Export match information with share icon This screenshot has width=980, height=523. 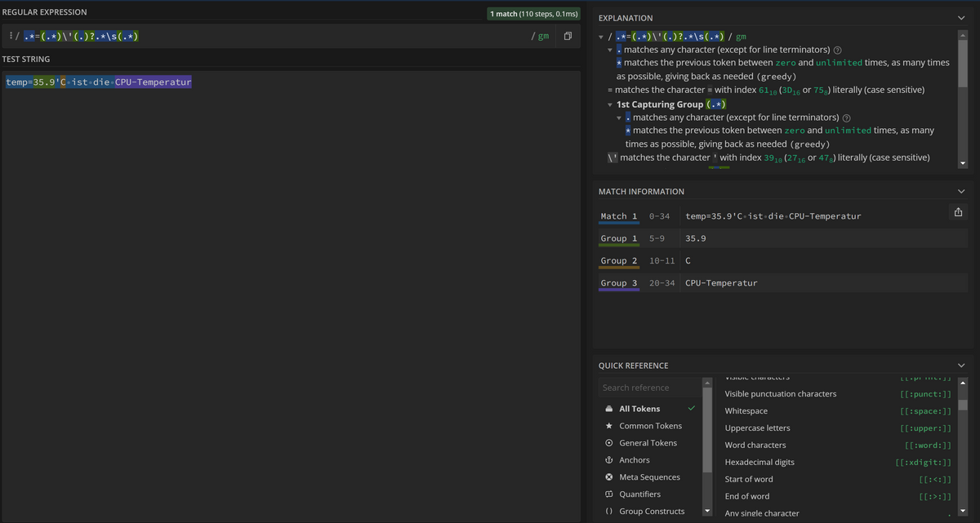957,212
